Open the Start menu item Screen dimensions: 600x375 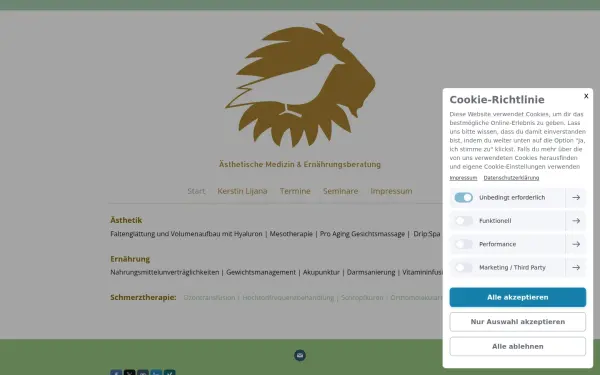coord(196,191)
